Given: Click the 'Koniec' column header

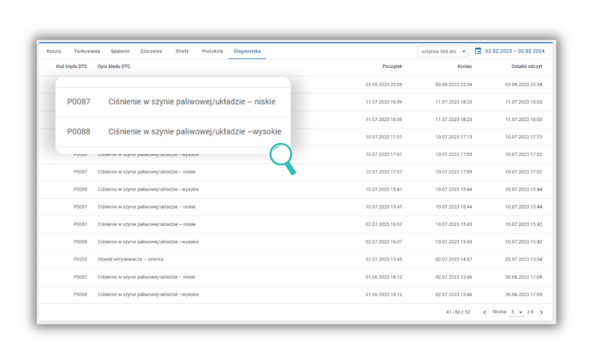Looking at the screenshot, I should tap(465, 67).
